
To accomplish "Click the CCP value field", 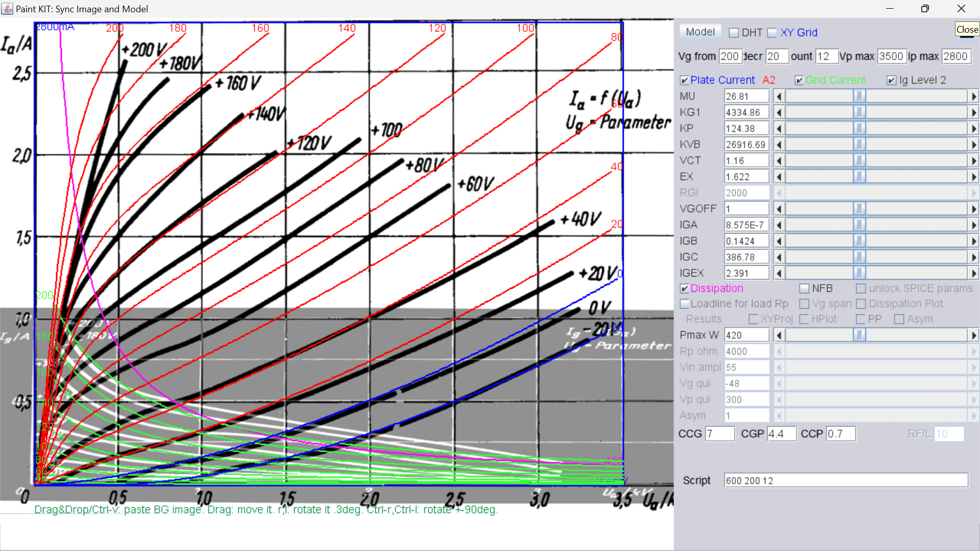I will click(841, 434).
